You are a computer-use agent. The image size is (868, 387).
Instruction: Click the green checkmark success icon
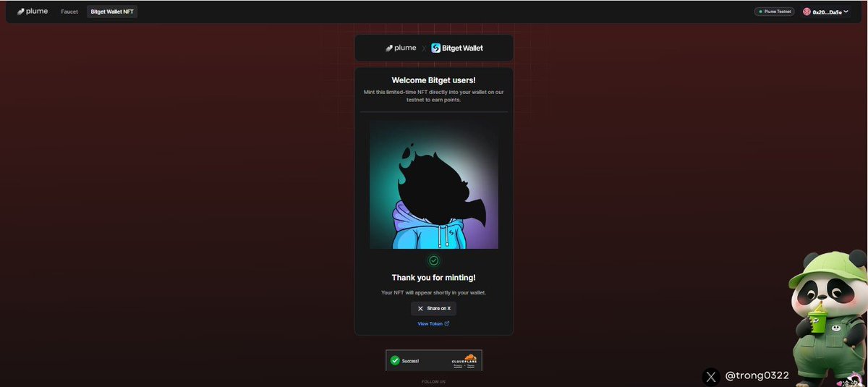click(434, 260)
